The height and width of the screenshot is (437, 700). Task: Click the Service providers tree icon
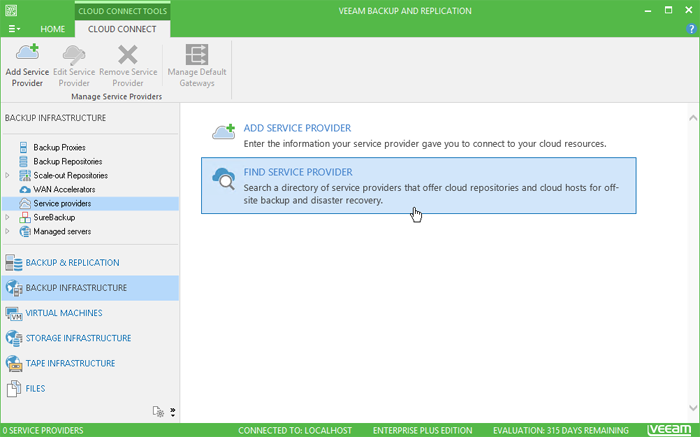pos(25,204)
